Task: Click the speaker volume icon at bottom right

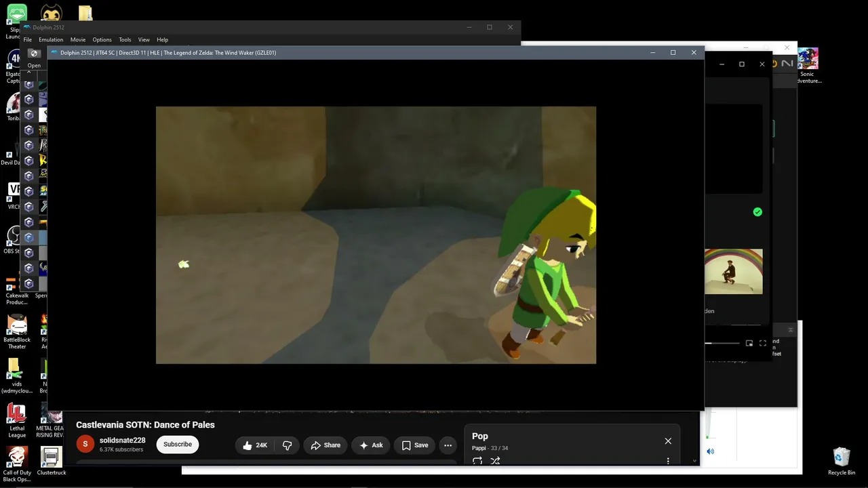Action: [x=710, y=451]
